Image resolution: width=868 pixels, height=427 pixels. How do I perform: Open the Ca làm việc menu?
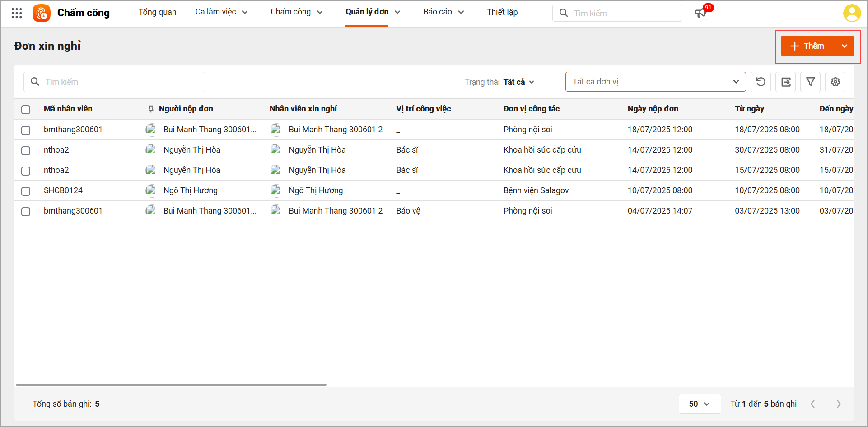pyautogui.click(x=221, y=12)
